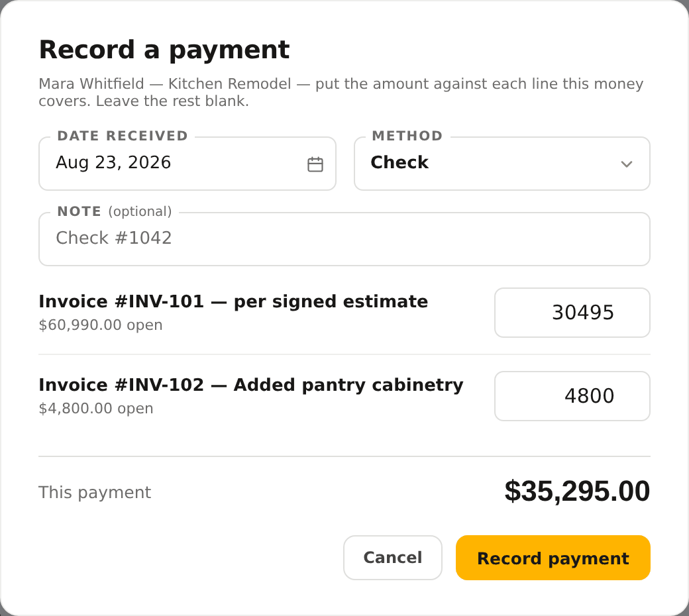Select the INV-102 amount box showing 4800
The image size is (689, 616).
coord(572,396)
